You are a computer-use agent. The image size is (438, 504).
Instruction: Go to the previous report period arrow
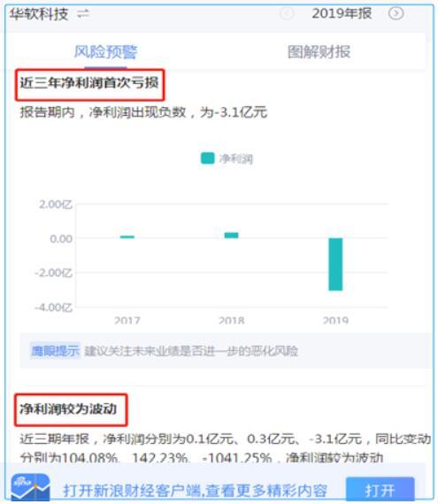[x=287, y=13]
